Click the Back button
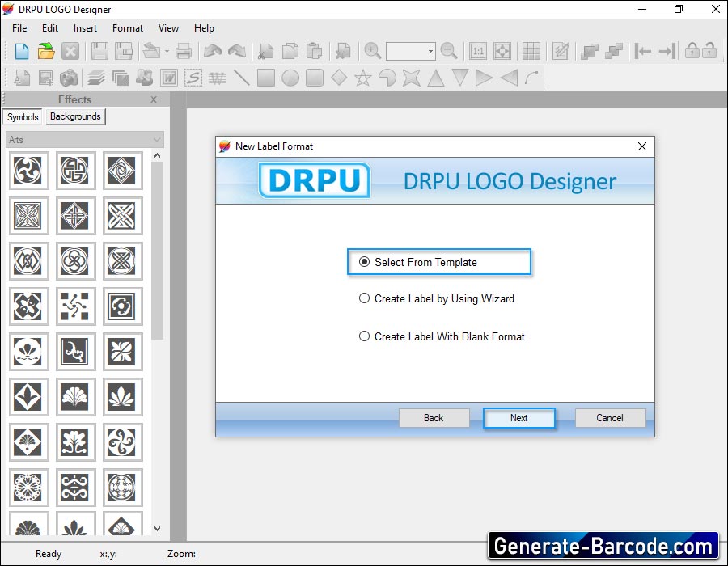The width and height of the screenshot is (728, 566). [x=434, y=418]
